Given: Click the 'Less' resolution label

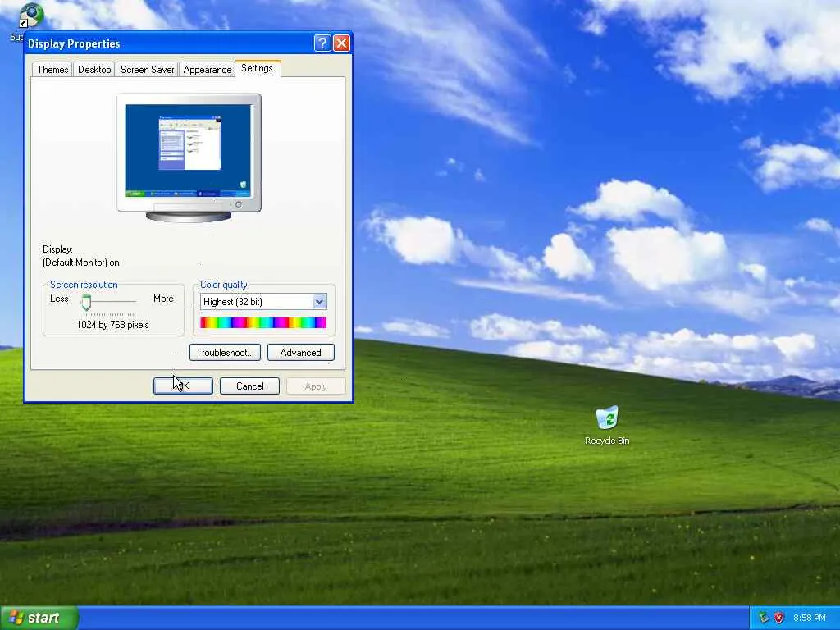Looking at the screenshot, I should click(59, 299).
